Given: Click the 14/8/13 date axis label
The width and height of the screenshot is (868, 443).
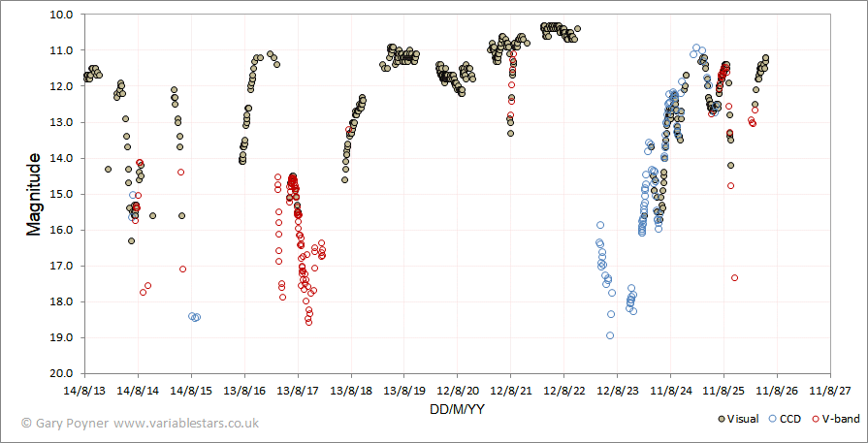Looking at the screenshot, I should 84,390.
